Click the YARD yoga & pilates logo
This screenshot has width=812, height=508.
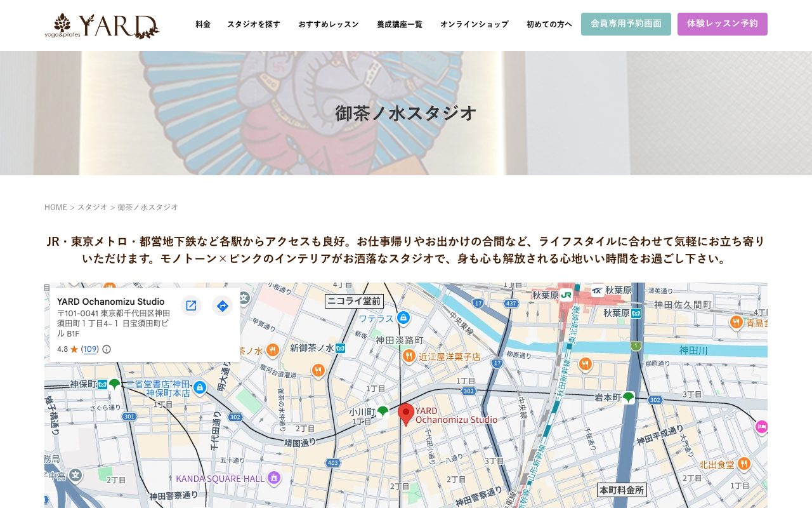tap(101, 25)
